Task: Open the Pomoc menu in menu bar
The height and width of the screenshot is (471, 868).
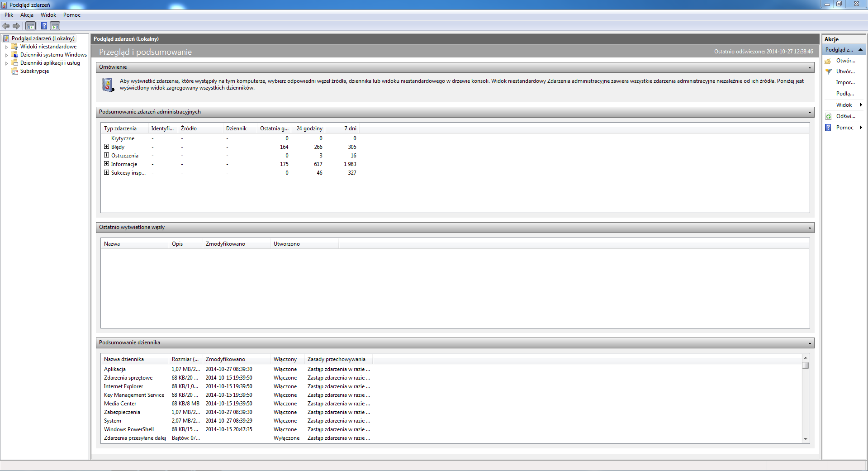Action: tap(71, 15)
